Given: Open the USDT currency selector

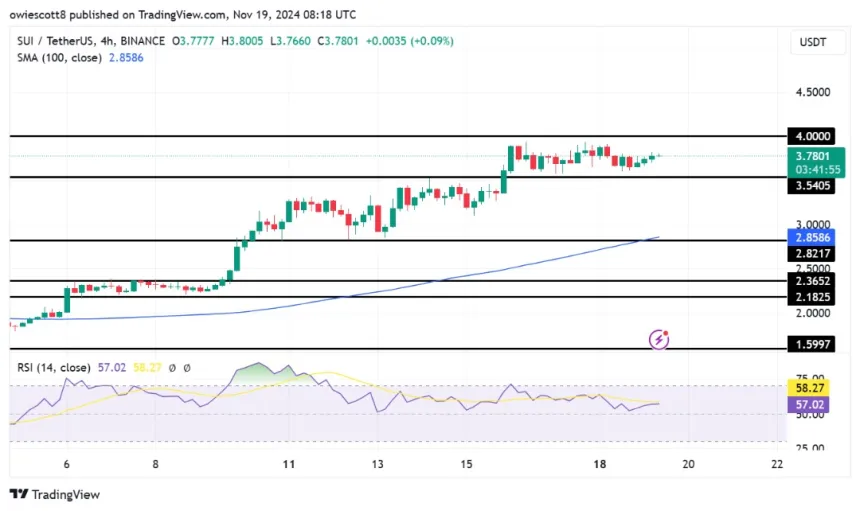Looking at the screenshot, I should point(811,41).
